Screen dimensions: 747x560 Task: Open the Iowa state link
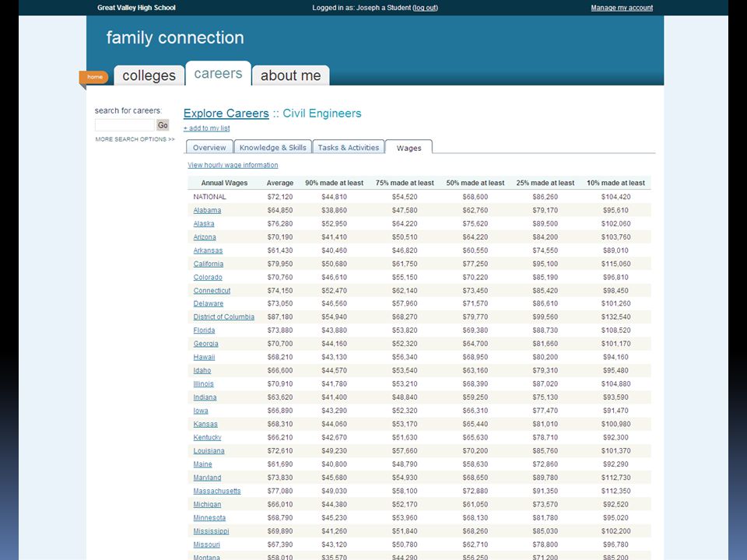[201, 410]
